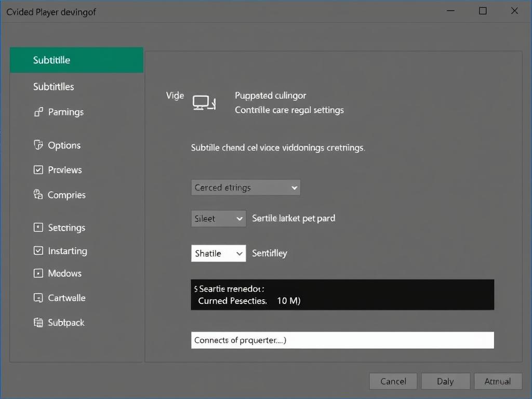This screenshot has height=399, width=532.
Task: Click the Compries sidebar icon
Action: coord(38,194)
